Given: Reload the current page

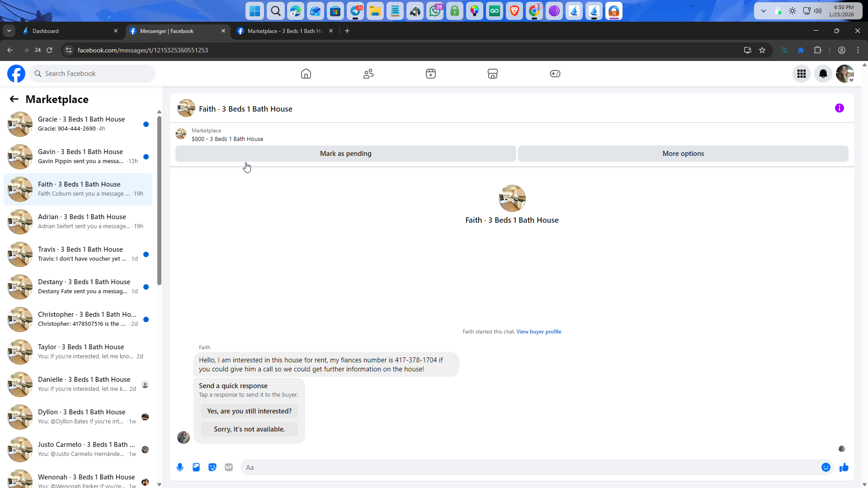Looking at the screenshot, I should [x=49, y=50].
